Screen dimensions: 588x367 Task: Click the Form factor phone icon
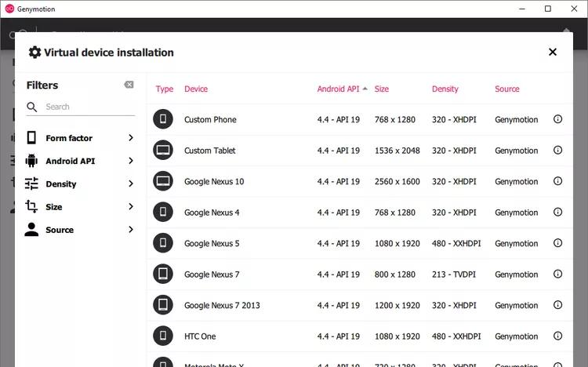[x=31, y=138]
